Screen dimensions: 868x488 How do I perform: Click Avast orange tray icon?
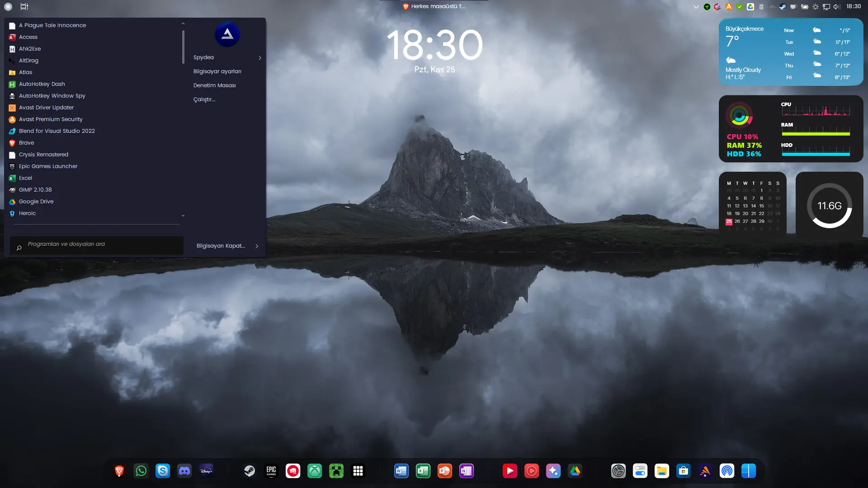tap(729, 7)
